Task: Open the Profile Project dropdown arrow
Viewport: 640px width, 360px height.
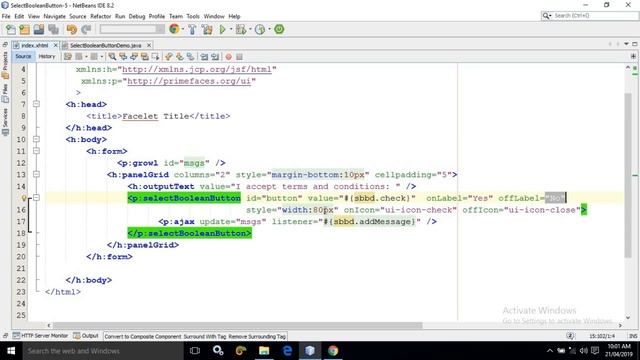Action: click(269, 29)
